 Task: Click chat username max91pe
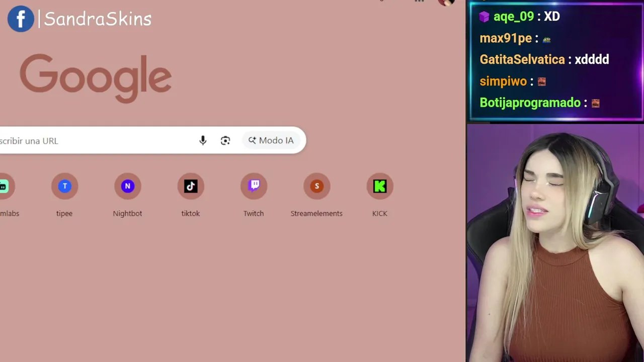506,38
